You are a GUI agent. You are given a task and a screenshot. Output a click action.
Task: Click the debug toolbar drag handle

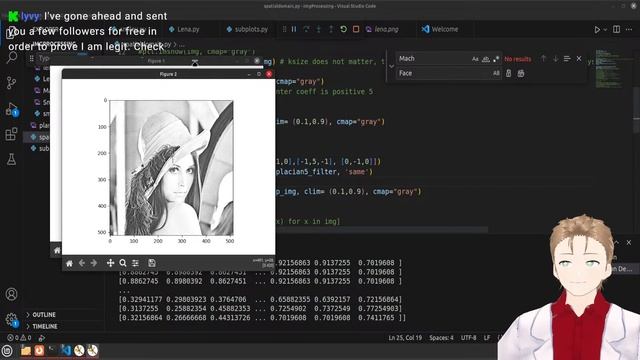284,29
